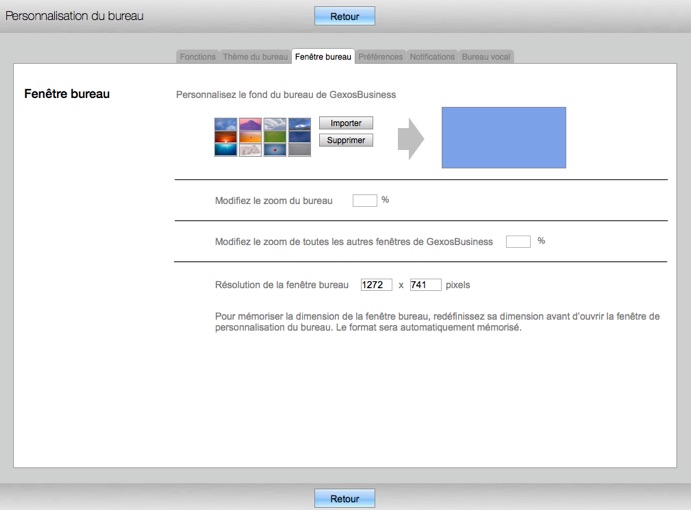
Task: Go to the Préférences tab
Action: coord(380,57)
